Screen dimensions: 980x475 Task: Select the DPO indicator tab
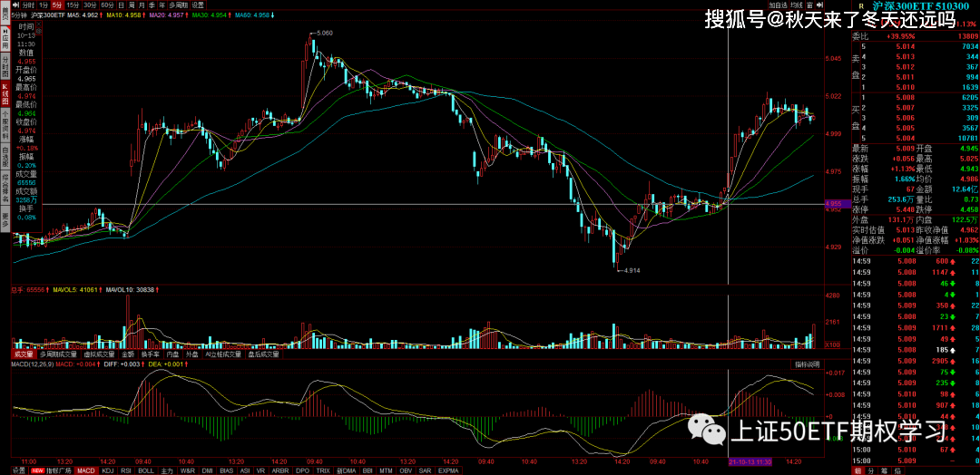pyautogui.click(x=302, y=470)
